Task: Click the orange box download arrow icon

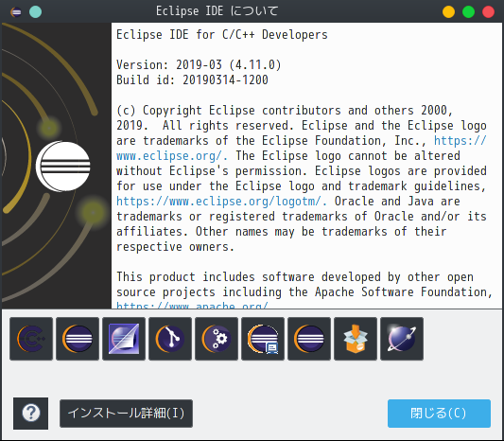Action: pyautogui.click(x=356, y=339)
